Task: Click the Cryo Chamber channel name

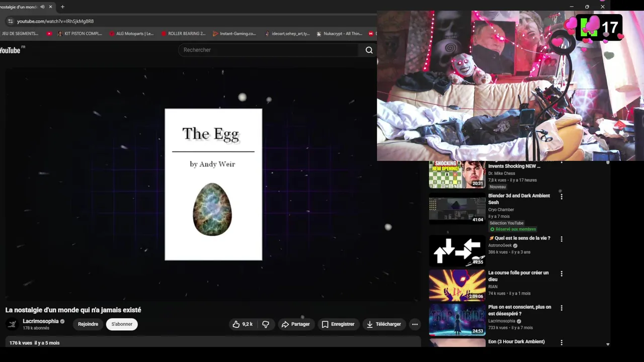Action: pos(501,210)
